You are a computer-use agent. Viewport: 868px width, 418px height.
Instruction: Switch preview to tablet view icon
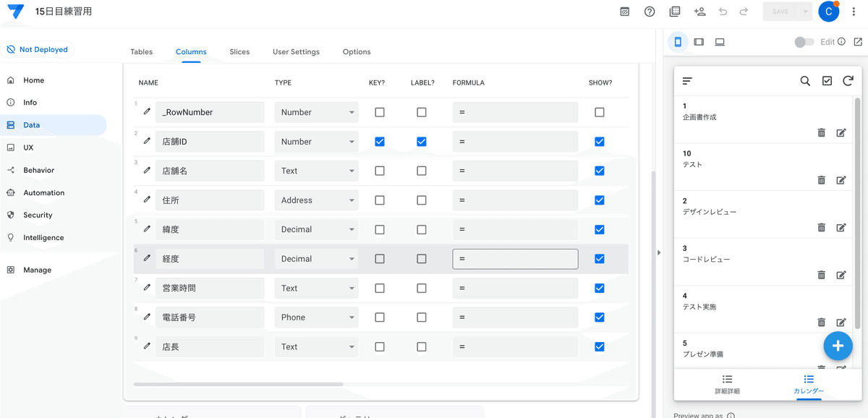pyautogui.click(x=699, y=42)
